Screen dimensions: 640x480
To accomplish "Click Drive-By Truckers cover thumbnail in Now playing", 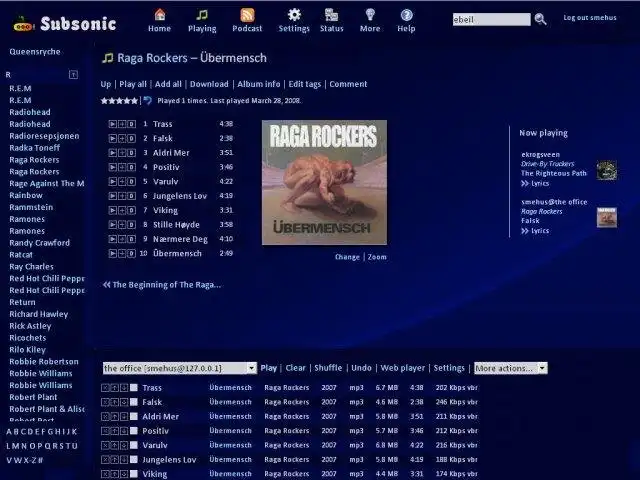I will 607,170.
